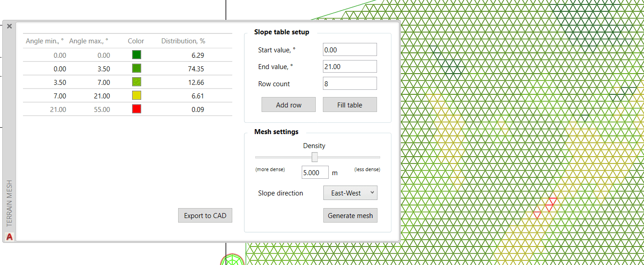
Task: Click the Angle min. column header
Action: 45,41
